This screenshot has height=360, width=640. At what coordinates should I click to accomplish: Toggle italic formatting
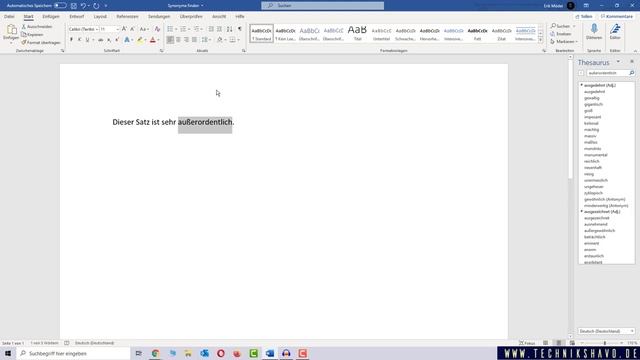coord(79,40)
